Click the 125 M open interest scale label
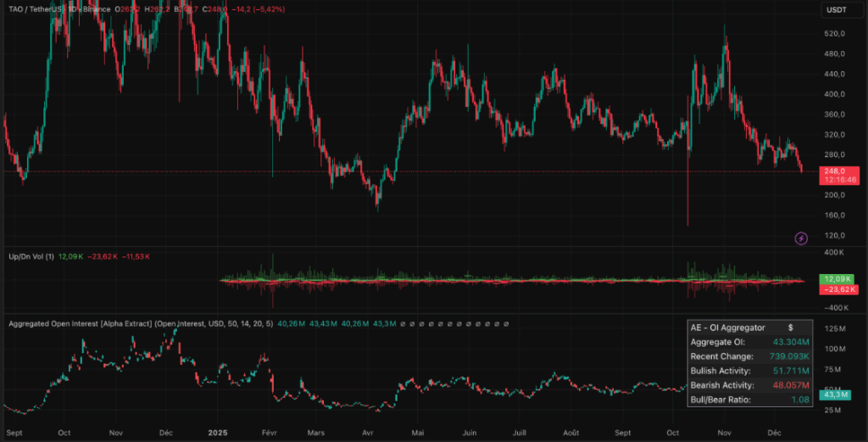This screenshot has width=868, height=442. click(x=835, y=329)
